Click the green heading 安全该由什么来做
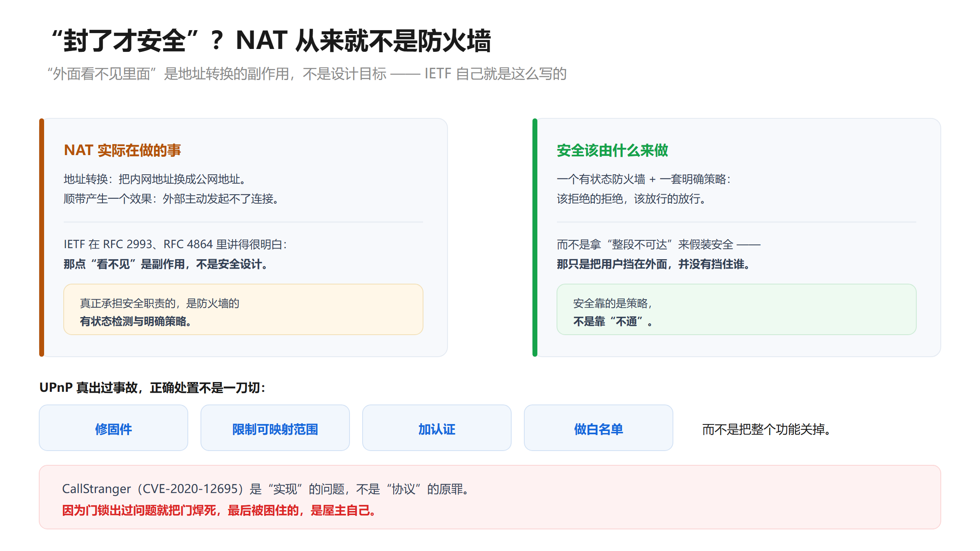Screen dimensions: 980x551 click(612, 150)
